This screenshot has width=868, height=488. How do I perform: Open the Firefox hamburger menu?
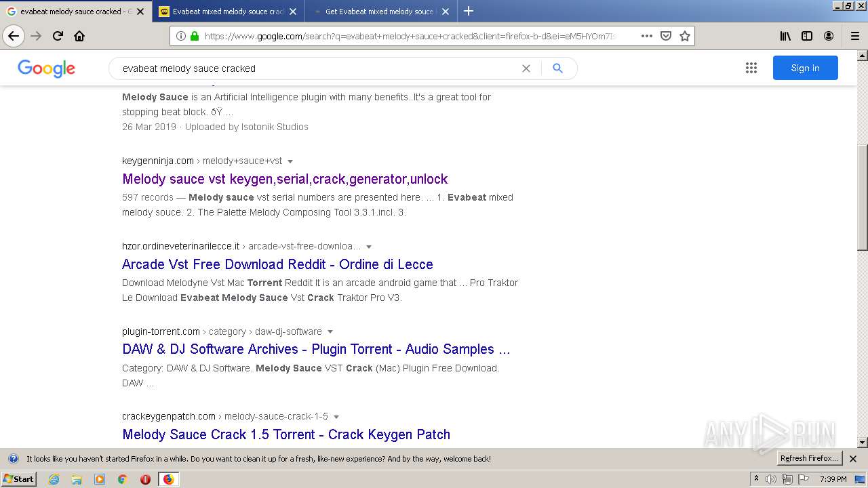855,36
